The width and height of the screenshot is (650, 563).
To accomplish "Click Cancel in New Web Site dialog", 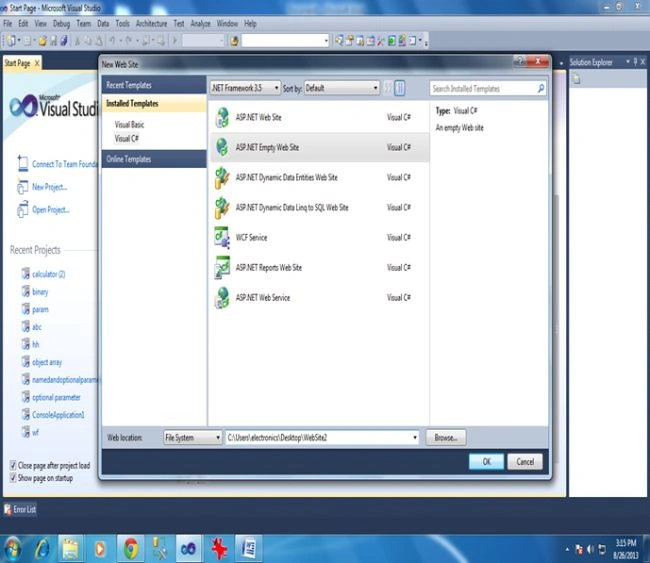I will coord(525,461).
